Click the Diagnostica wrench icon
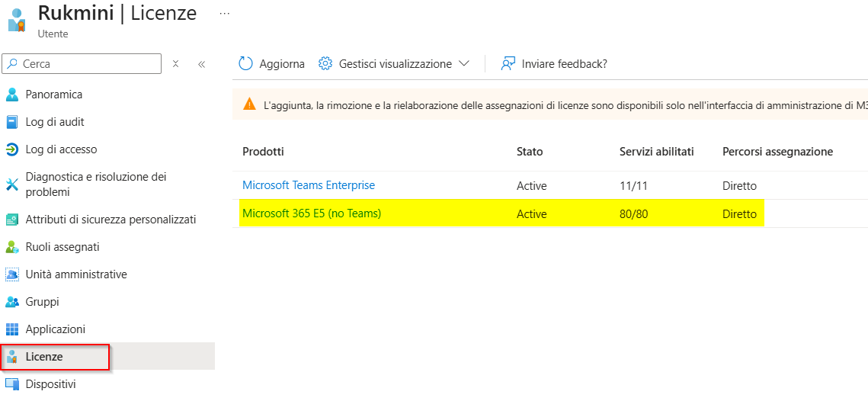 pyautogui.click(x=12, y=184)
